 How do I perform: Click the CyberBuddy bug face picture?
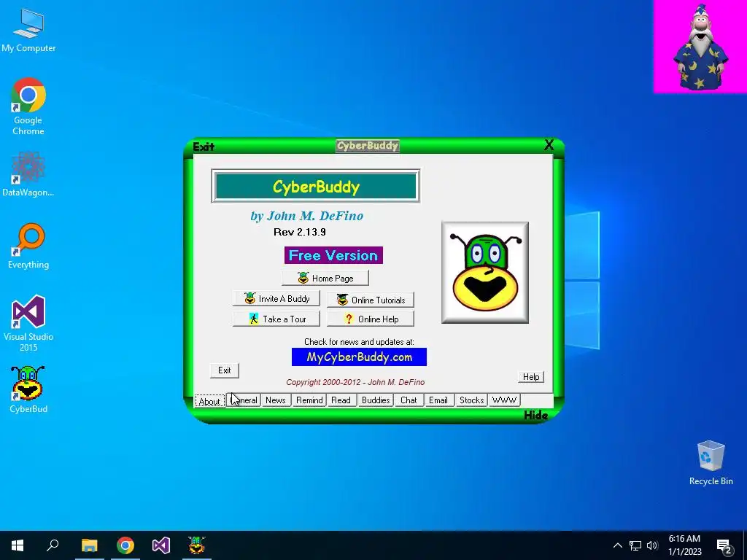(x=485, y=273)
